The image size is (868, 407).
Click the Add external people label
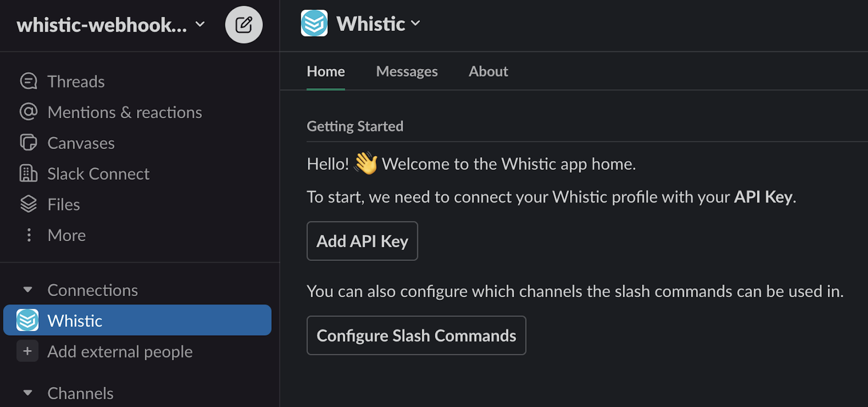pos(120,352)
